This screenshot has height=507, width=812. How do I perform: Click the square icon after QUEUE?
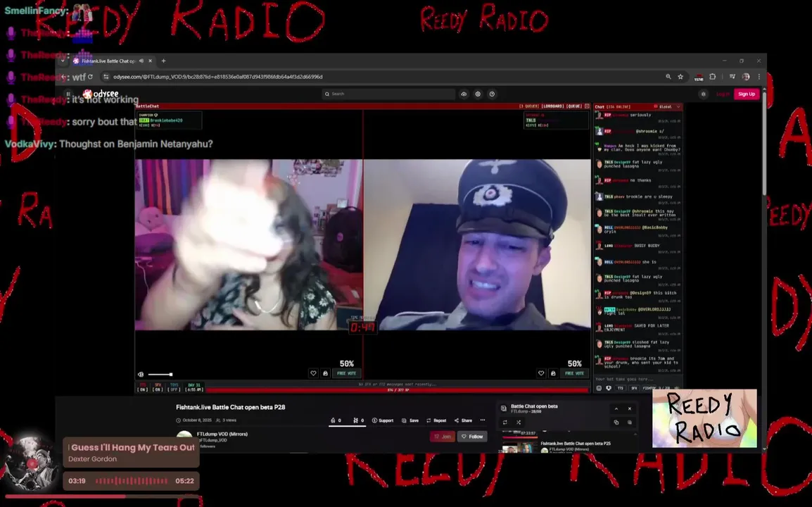(587, 106)
